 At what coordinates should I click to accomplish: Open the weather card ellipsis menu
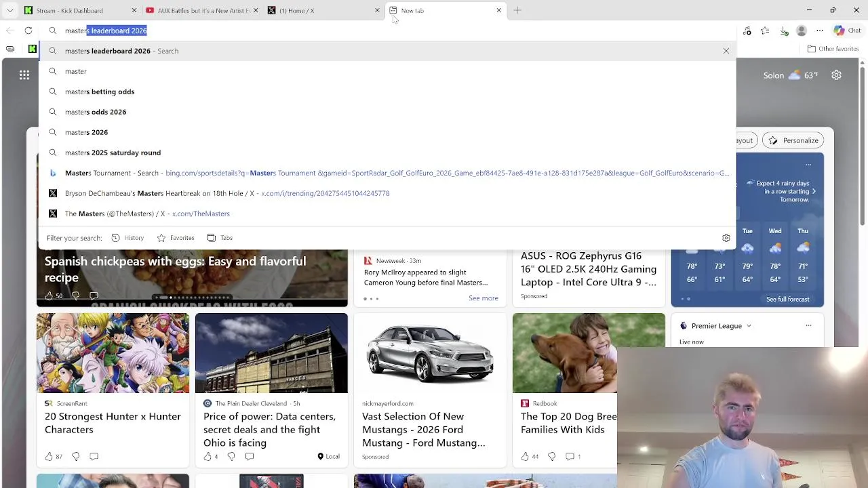point(808,164)
